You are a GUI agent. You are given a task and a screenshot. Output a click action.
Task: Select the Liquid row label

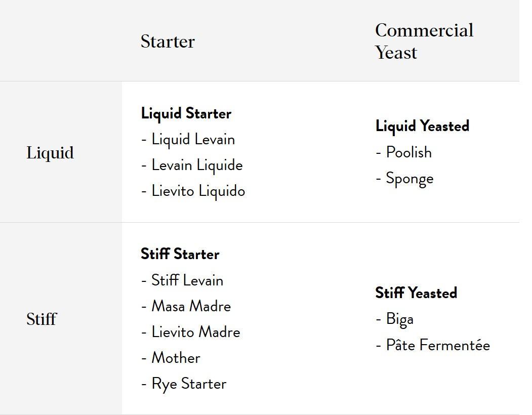[50, 153]
